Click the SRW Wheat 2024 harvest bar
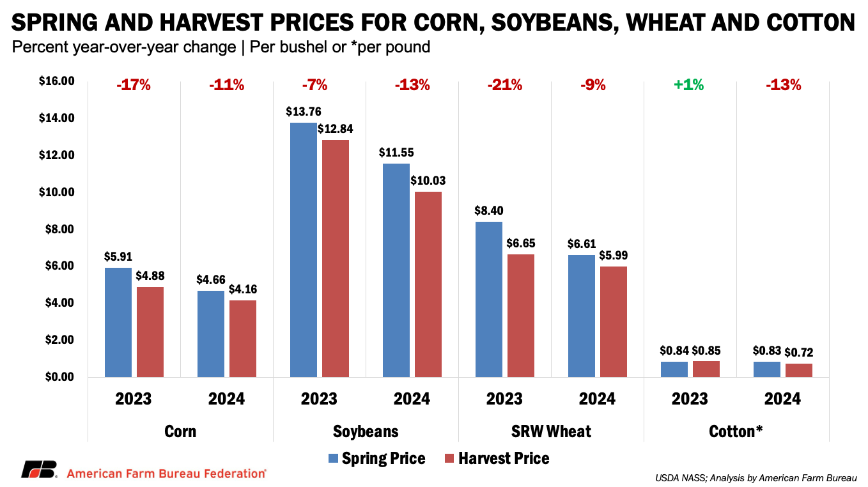 [x=614, y=321]
